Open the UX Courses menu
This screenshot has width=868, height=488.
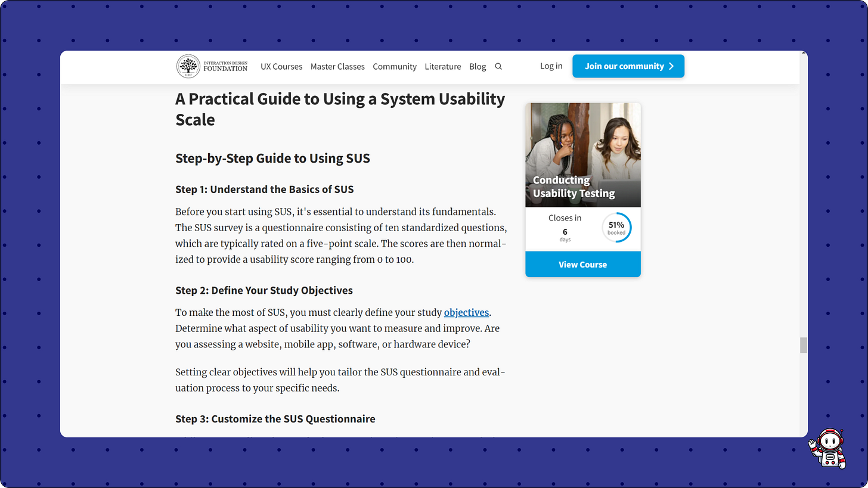[x=281, y=66]
